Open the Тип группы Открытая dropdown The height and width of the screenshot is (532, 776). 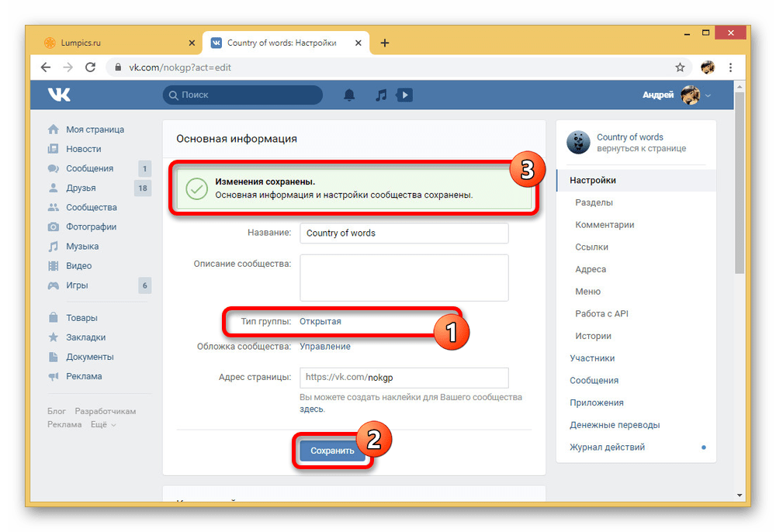pyautogui.click(x=320, y=321)
